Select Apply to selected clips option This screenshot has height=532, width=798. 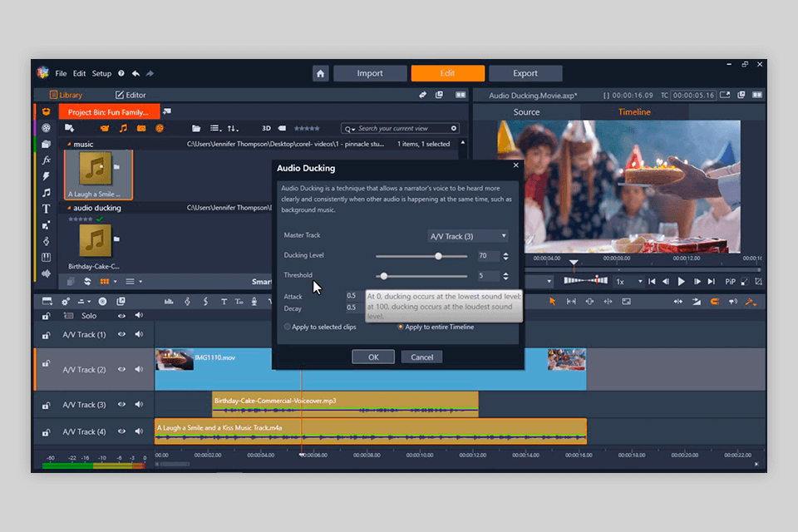click(x=320, y=327)
